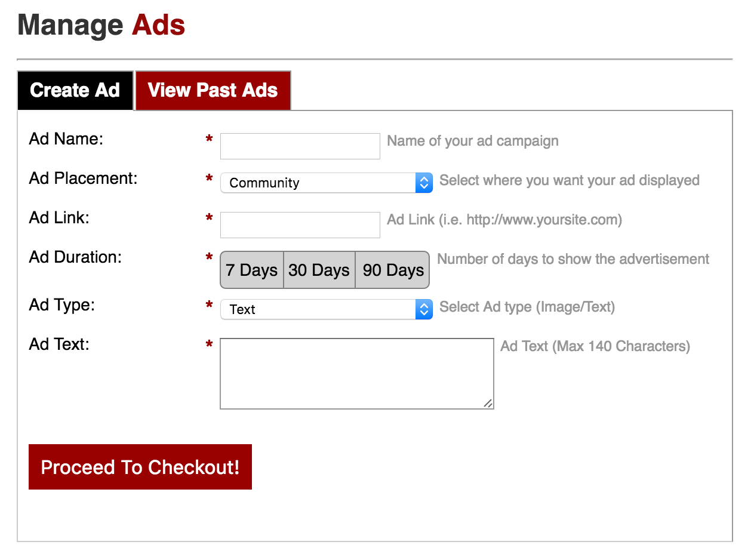Click the Ad Duration label
751x560 pixels.
click(75, 257)
